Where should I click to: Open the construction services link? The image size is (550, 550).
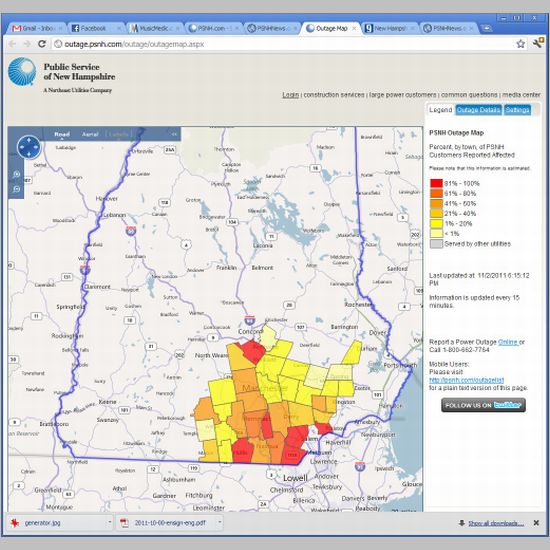(334, 95)
